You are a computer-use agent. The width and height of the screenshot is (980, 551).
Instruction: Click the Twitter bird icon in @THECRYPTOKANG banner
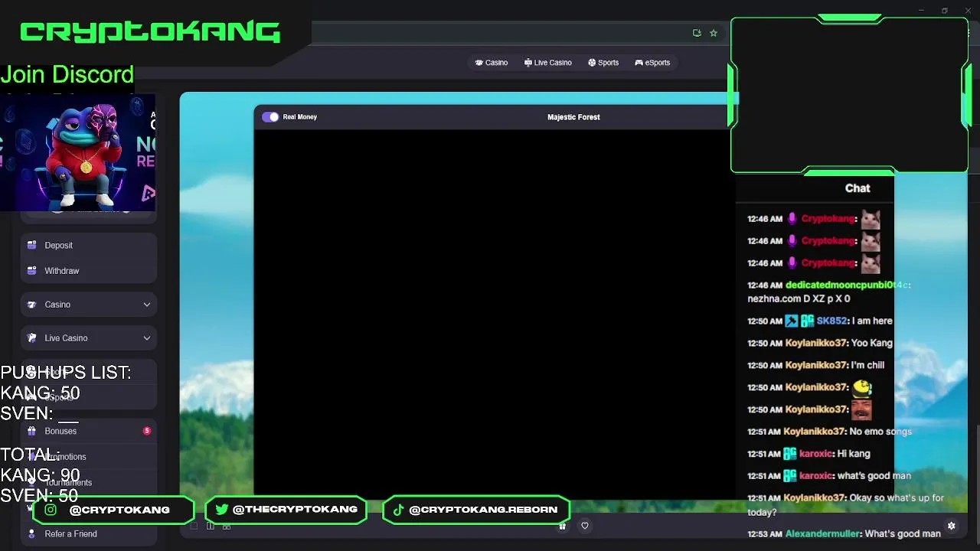(222, 510)
